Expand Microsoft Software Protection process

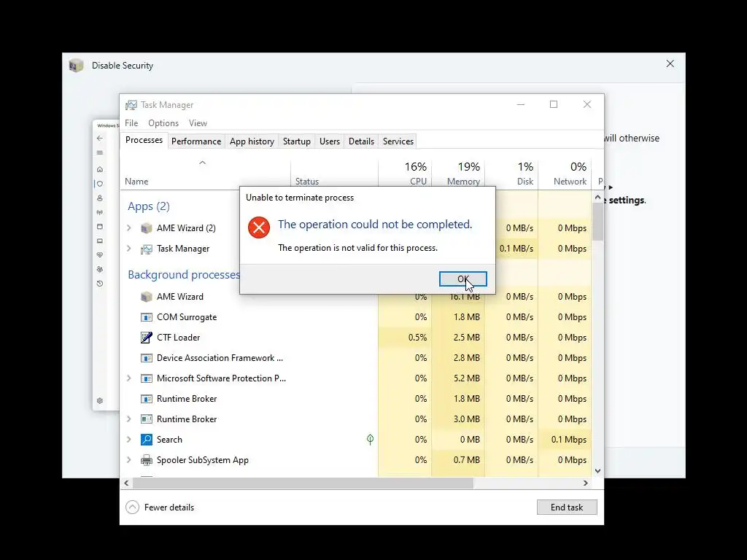point(128,378)
